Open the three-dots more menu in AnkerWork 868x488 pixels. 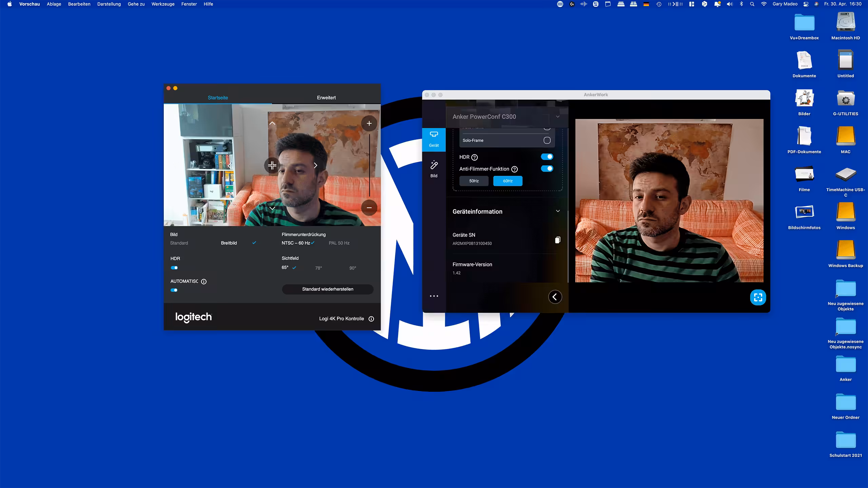point(434,296)
